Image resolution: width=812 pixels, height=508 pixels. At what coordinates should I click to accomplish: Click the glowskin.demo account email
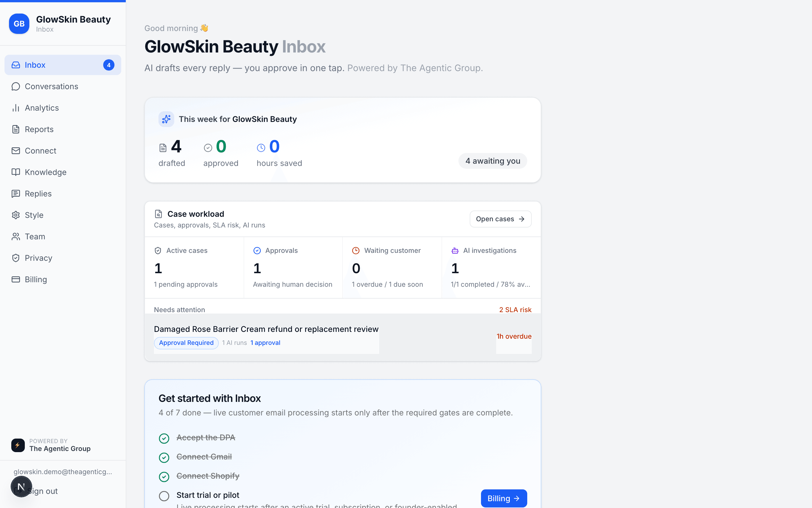tap(63, 472)
